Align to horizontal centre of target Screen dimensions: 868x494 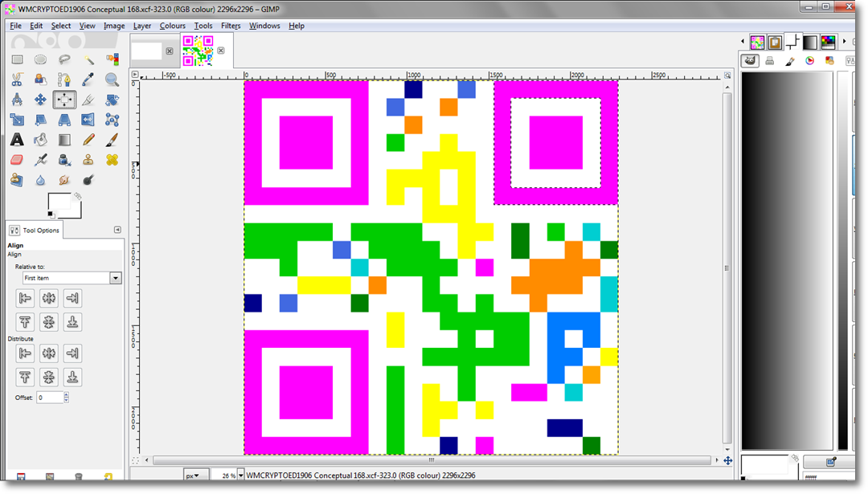[x=49, y=299]
